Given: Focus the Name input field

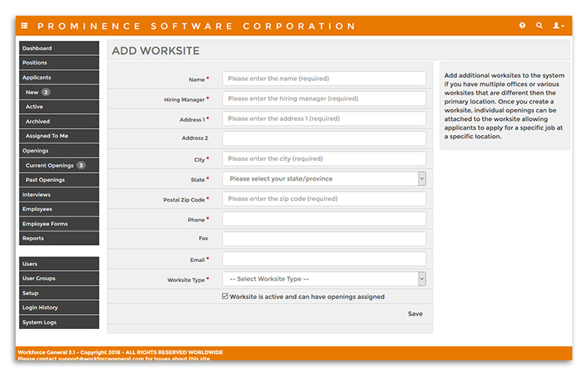Looking at the screenshot, I should coord(324,78).
